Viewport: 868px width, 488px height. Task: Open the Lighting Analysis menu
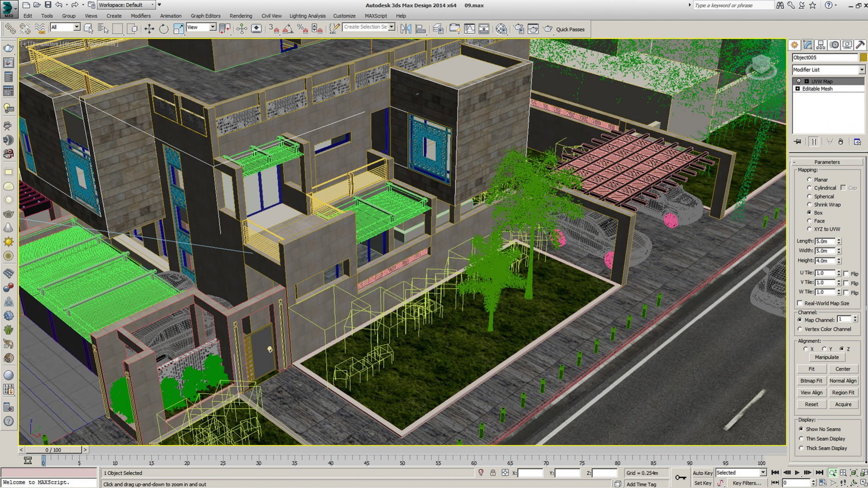(307, 16)
